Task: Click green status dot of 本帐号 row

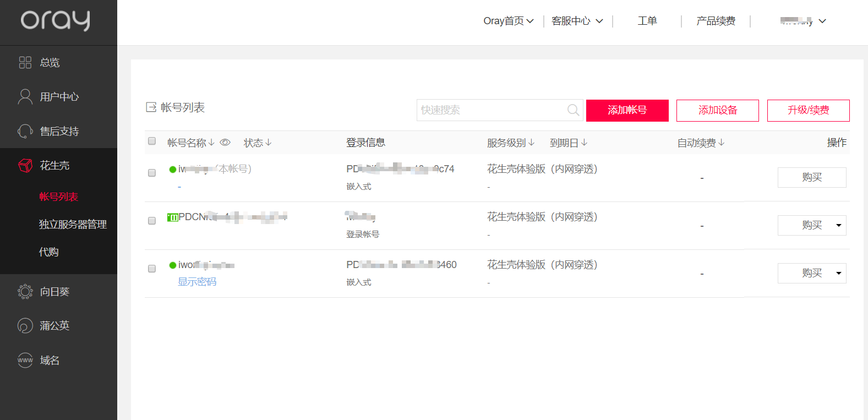Action: point(173,170)
